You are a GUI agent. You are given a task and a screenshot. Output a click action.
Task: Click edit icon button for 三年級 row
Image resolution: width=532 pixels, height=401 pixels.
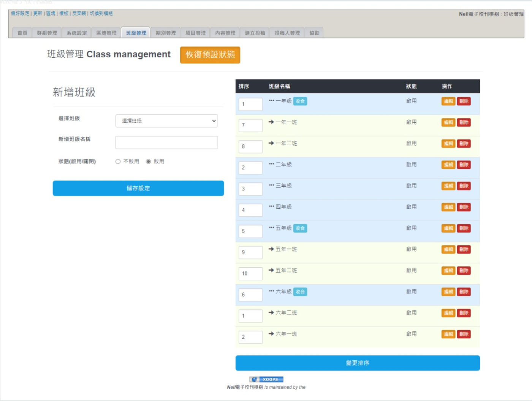coord(448,186)
